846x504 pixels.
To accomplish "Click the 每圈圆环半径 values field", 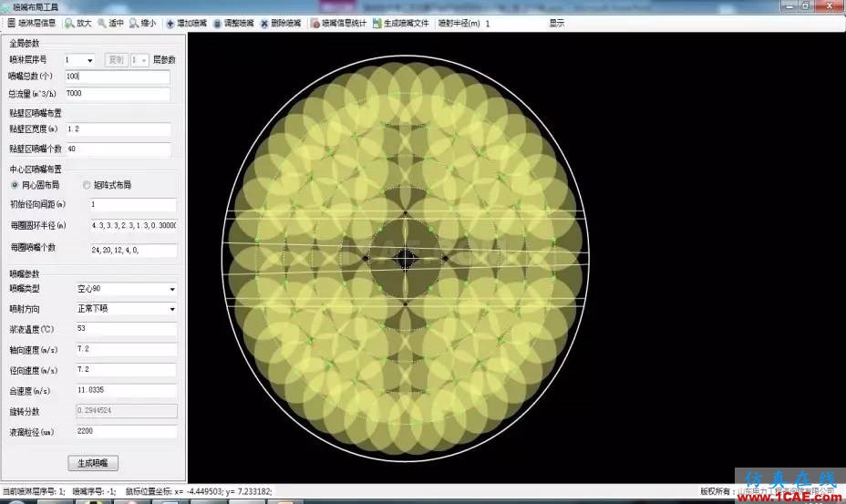I will pyautogui.click(x=134, y=225).
